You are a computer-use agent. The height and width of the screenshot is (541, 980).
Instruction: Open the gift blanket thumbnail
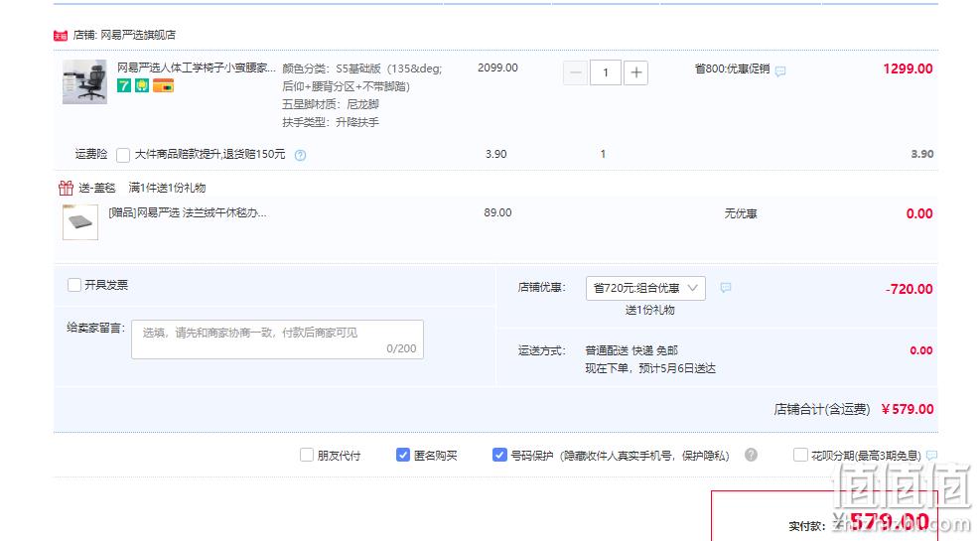(x=80, y=221)
